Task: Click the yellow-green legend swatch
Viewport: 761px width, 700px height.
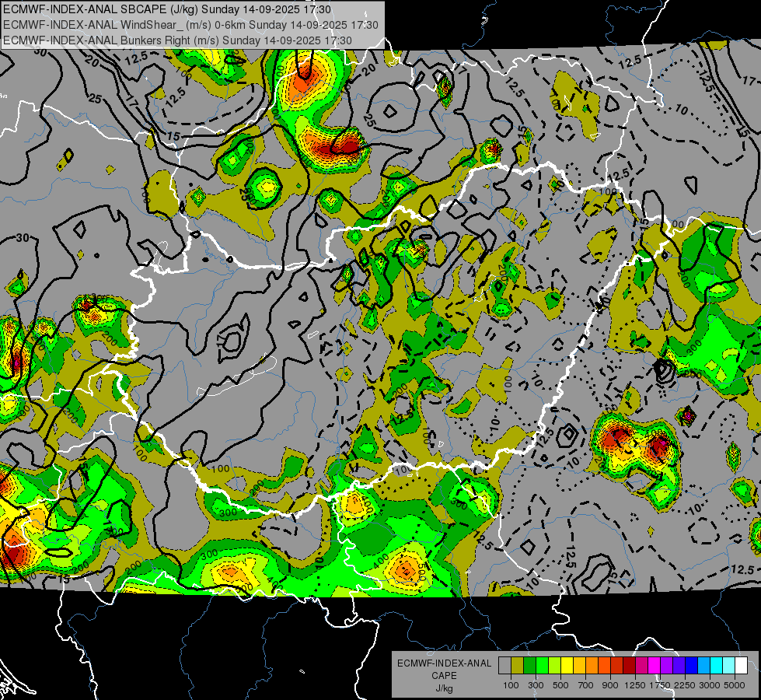Action: (554, 666)
